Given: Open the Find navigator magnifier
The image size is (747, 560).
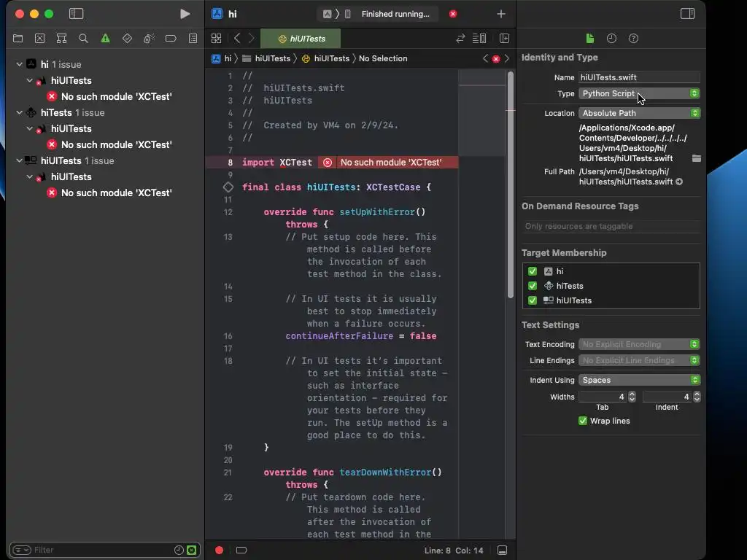Looking at the screenshot, I should (x=83, y=39).
